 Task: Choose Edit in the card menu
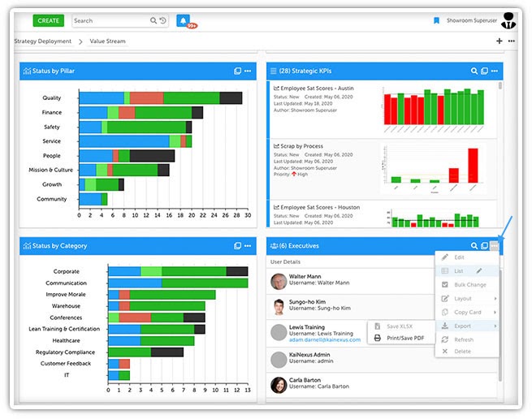point(467,257)
